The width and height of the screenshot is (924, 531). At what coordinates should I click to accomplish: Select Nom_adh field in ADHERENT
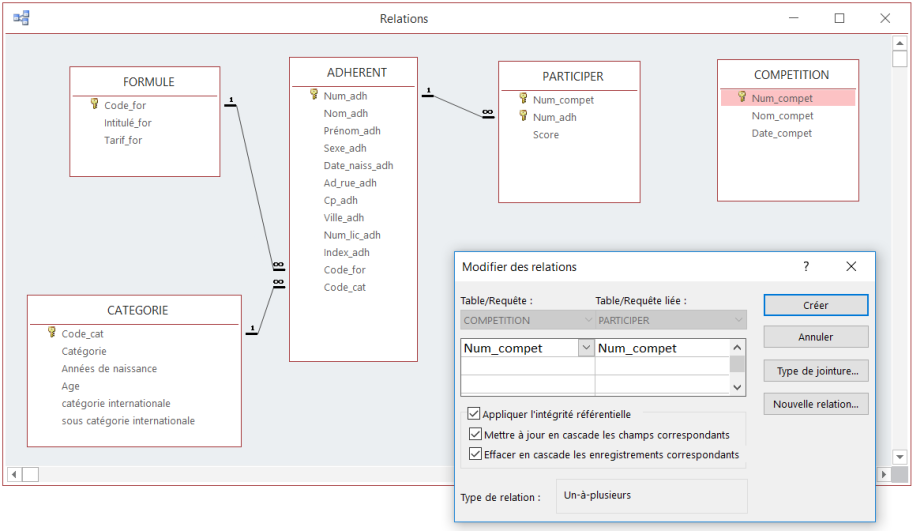[x=345, y=113]
